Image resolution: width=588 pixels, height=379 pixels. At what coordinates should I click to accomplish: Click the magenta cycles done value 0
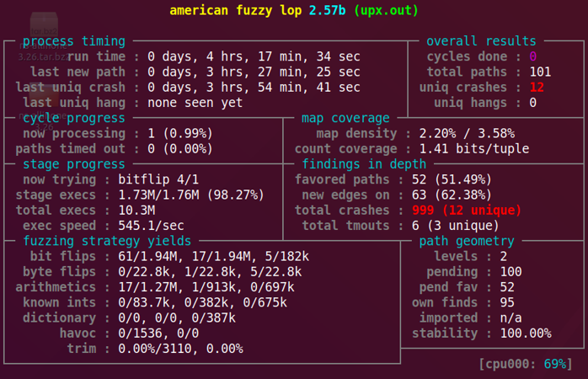click(532, 56)
